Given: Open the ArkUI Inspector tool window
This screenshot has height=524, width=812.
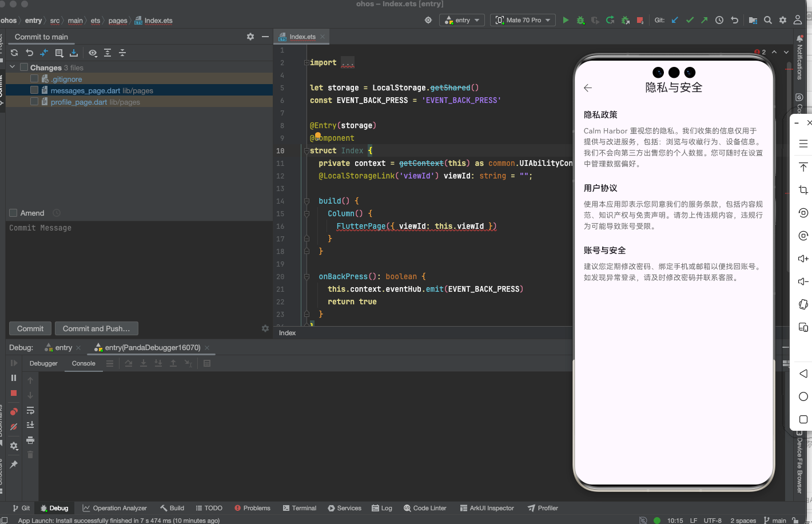Looking at the screenshot, I should [487, 508].
